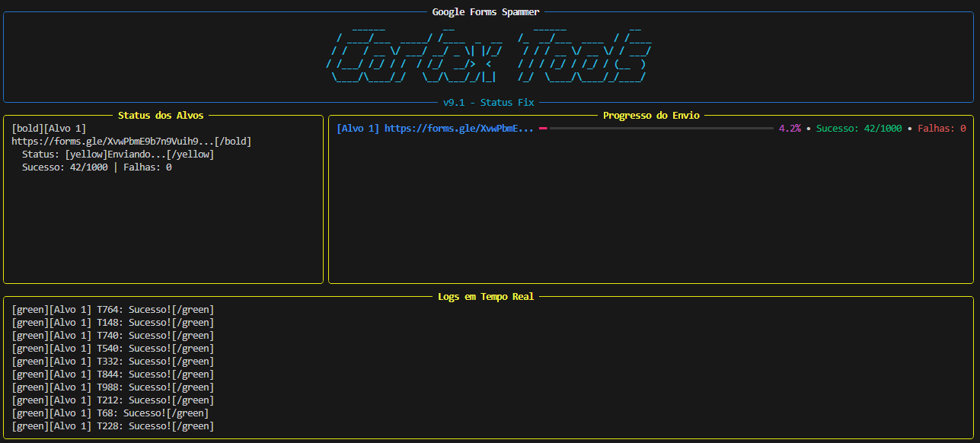This screenshot has width=980, height=443.
Task: Click green Sucesso: 42/1000 in progress row
Action: [x=859, y=129]
